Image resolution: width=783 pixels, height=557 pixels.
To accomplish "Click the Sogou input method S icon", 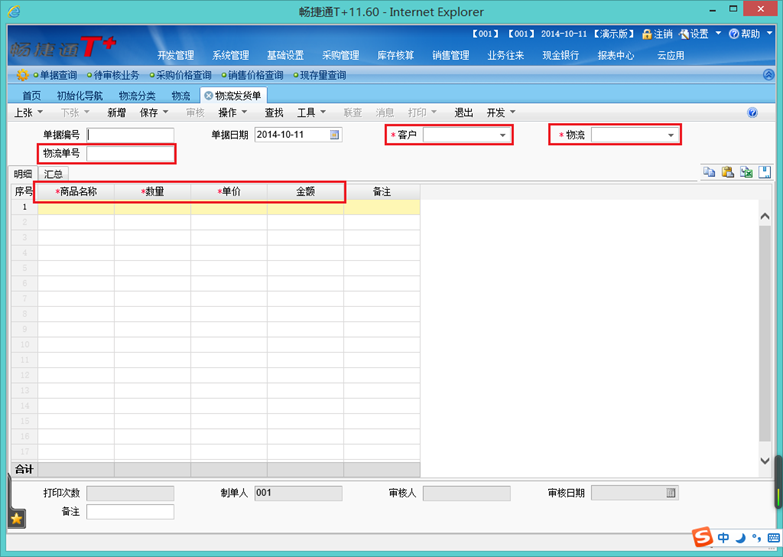I will point(703,538).
